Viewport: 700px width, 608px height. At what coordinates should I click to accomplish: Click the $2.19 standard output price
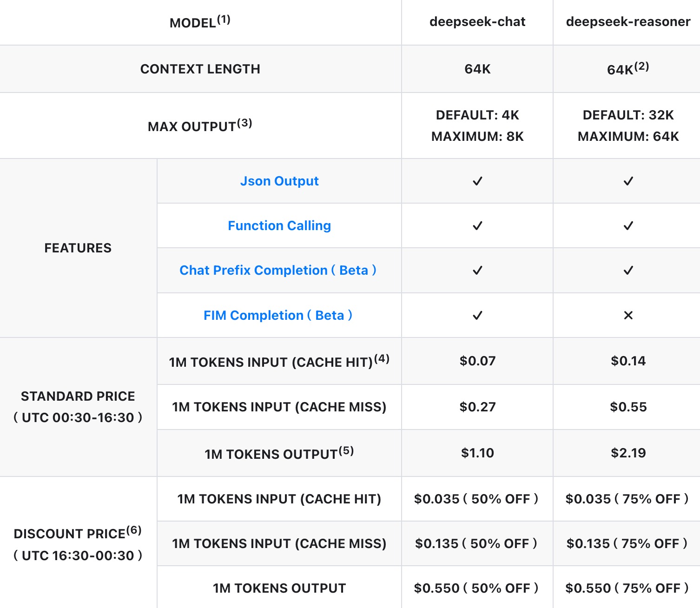coord(628,453)
